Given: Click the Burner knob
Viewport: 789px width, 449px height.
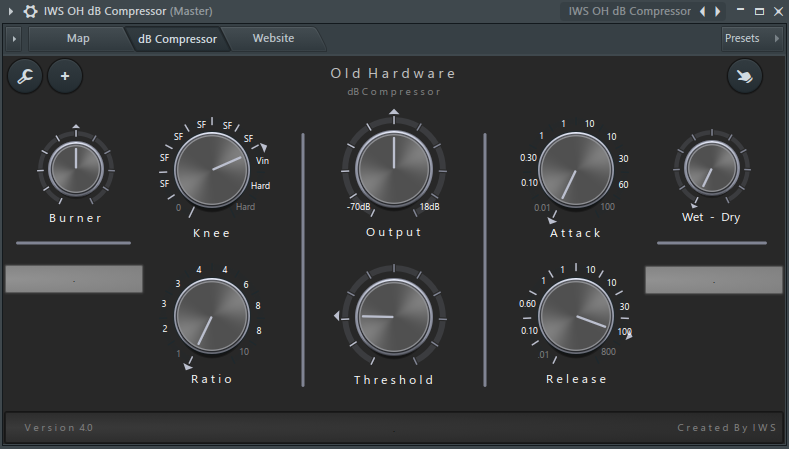Looking at the screenshot, I should point(76,170).
